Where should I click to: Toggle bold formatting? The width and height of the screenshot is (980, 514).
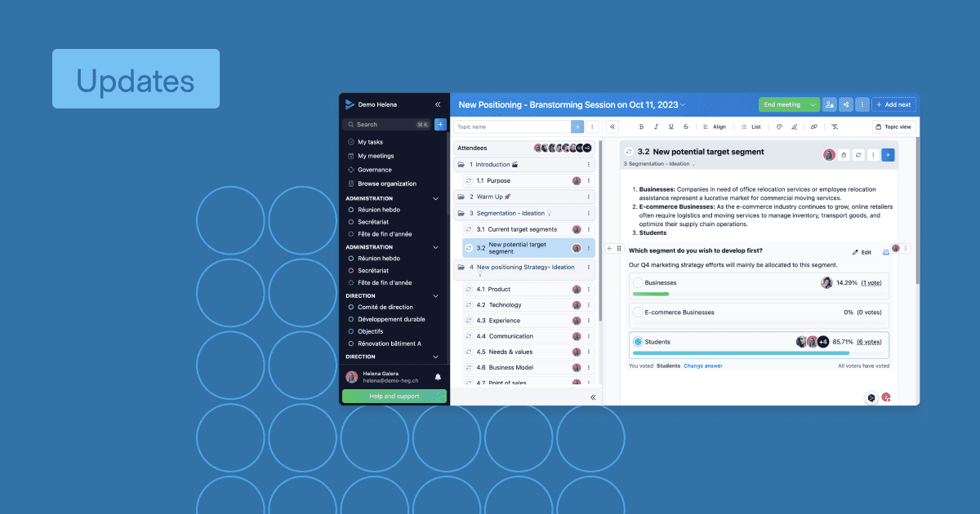coord(641,126)
